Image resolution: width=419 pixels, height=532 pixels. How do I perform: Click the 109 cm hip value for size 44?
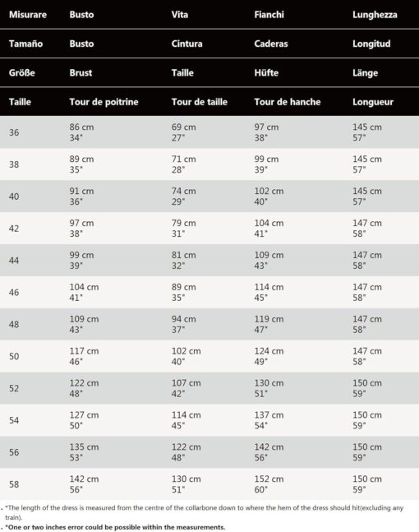tap(269, 255)
